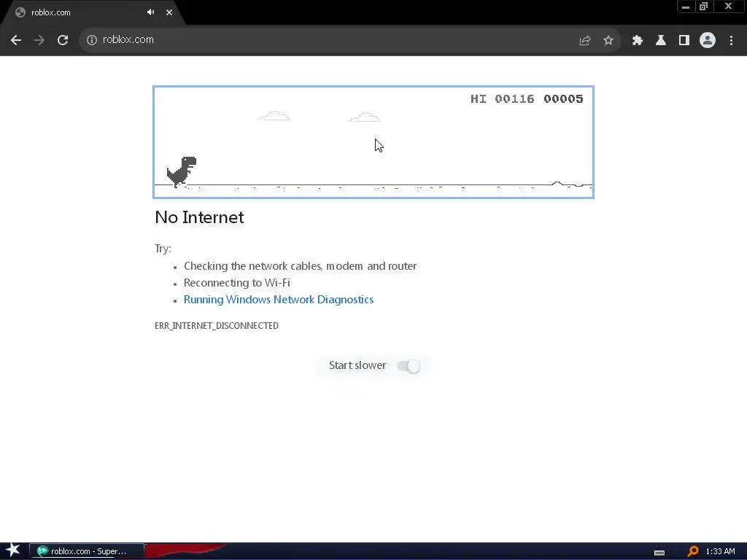Restore down the browser window
This screenshot has width=747, height=560.
[x=704, y=7]
